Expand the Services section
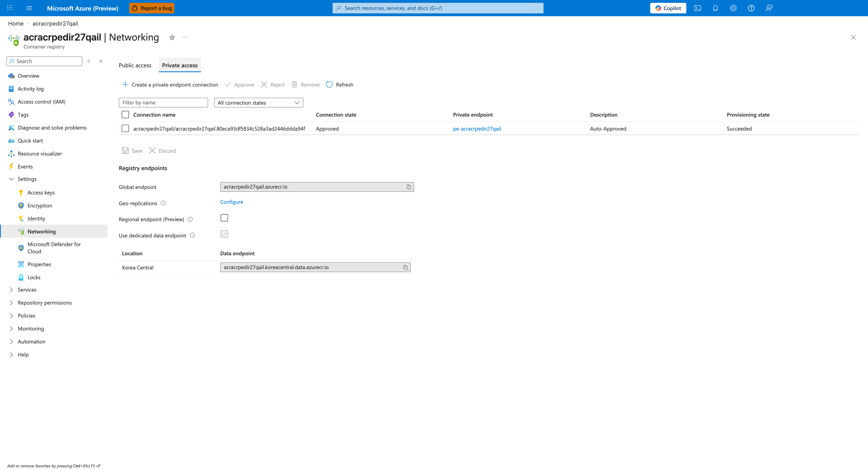868x470 pixels. pyautogui.click(x=11, y=290)
